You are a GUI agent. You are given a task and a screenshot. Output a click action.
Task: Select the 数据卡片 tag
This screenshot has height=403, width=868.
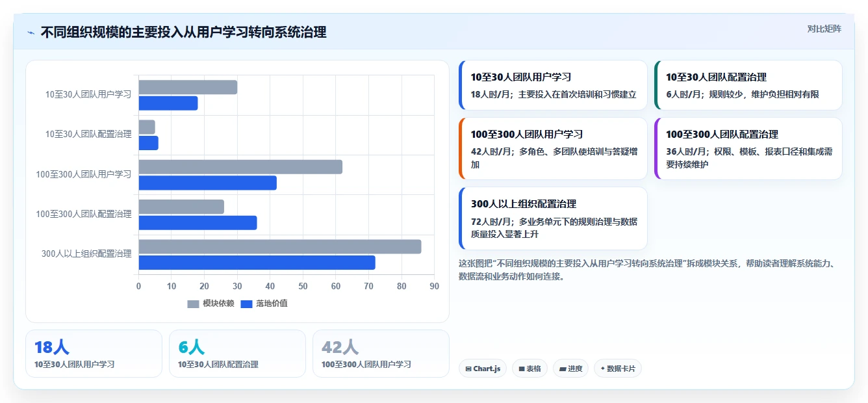[617, 369]
